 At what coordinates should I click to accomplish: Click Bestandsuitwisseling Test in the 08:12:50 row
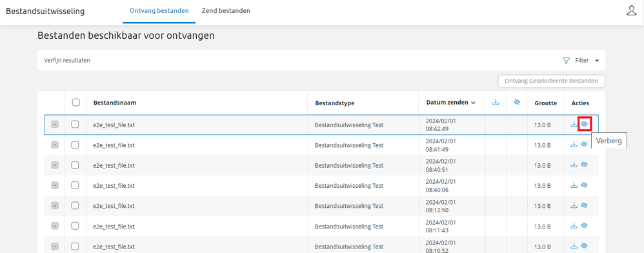pos(348,206)
